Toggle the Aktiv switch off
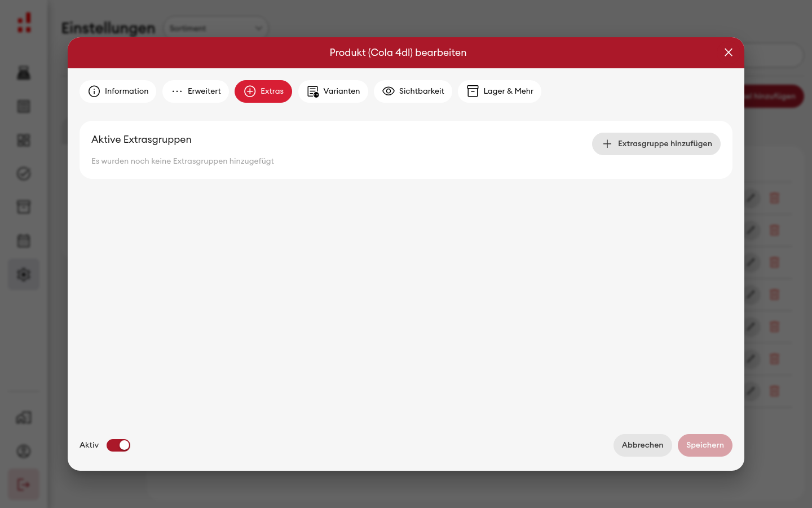The image size is (812, 508). point(118,445)
